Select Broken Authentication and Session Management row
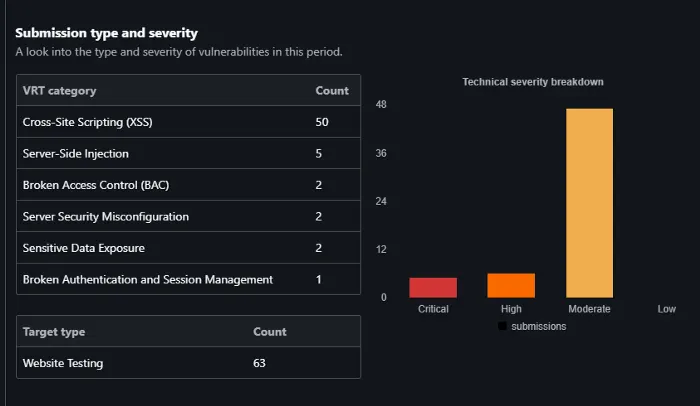The height and width of the screenshot is (406, 700). (188, 279)
